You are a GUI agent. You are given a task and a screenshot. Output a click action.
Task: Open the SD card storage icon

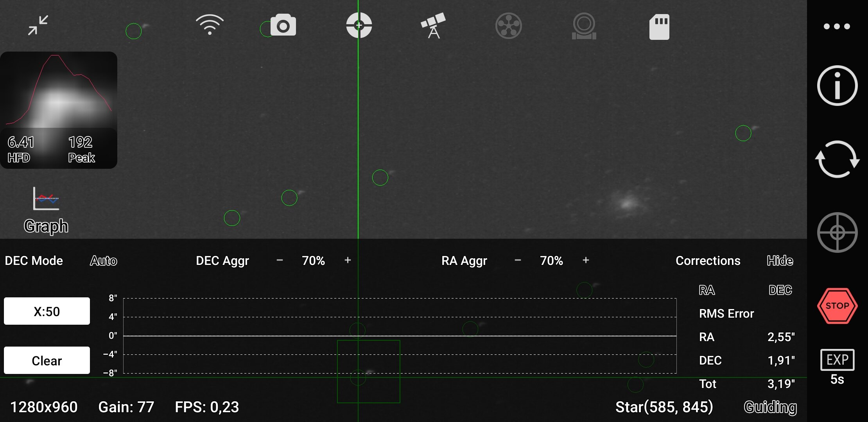(x=659, y=27)
